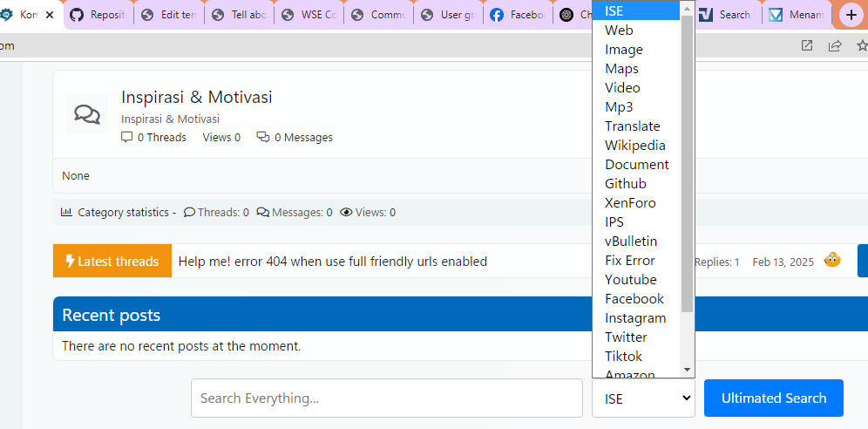Screen dimensions: 868x429
Task: Click the 0 Messages comments icon
Action: 263,137
